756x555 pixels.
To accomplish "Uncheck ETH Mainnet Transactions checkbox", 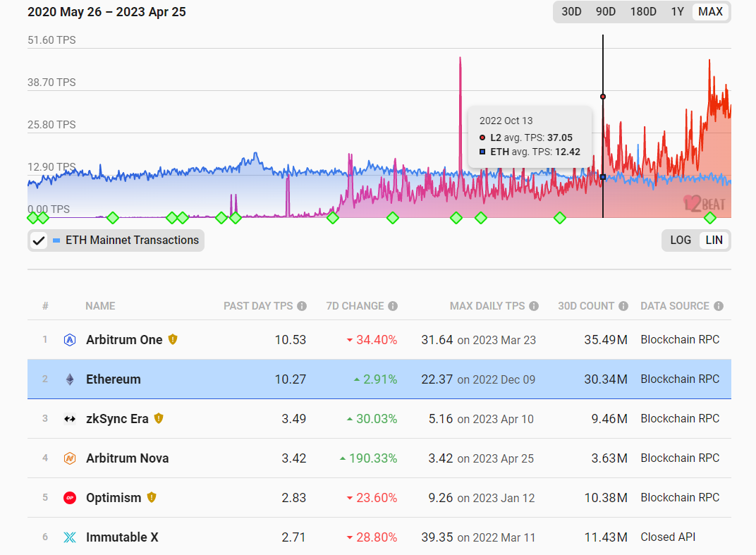I will tap(39, 240).
